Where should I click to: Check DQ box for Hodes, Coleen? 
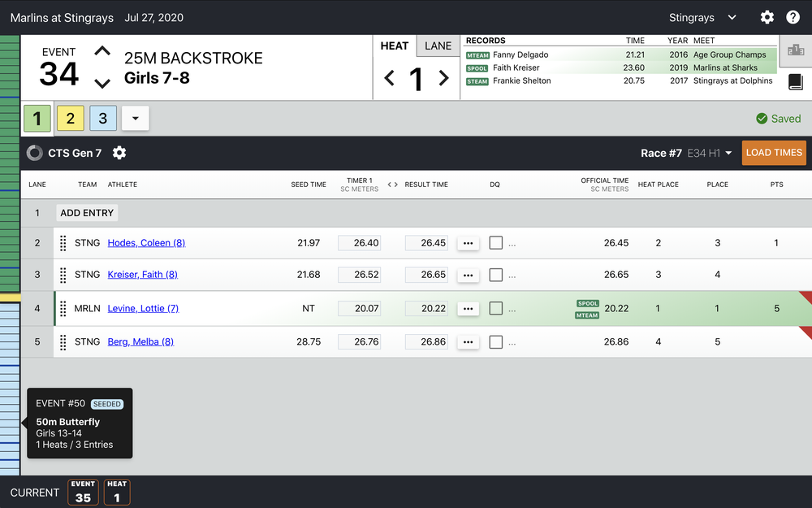tap(495, 242)
